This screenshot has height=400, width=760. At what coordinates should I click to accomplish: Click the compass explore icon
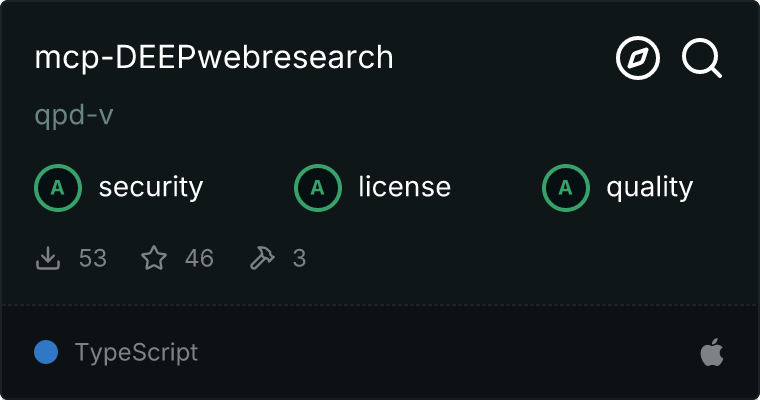(x=638, y=59)
